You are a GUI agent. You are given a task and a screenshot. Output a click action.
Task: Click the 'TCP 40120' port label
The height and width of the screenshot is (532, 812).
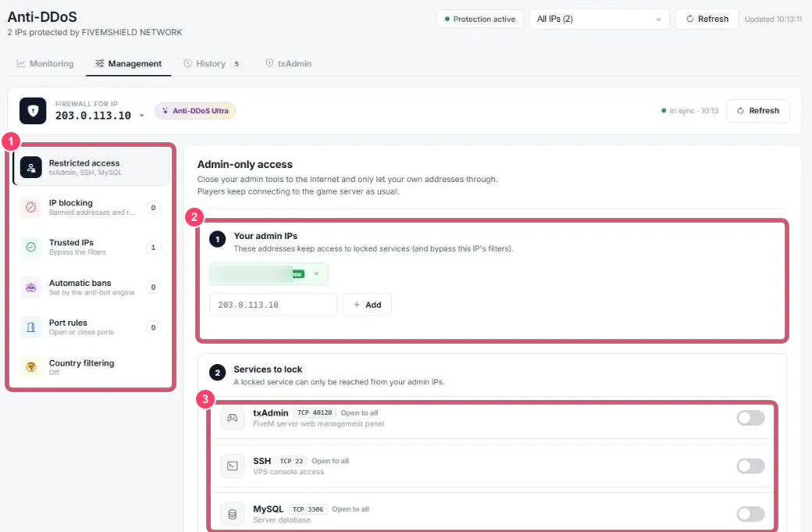click(315, 412)
